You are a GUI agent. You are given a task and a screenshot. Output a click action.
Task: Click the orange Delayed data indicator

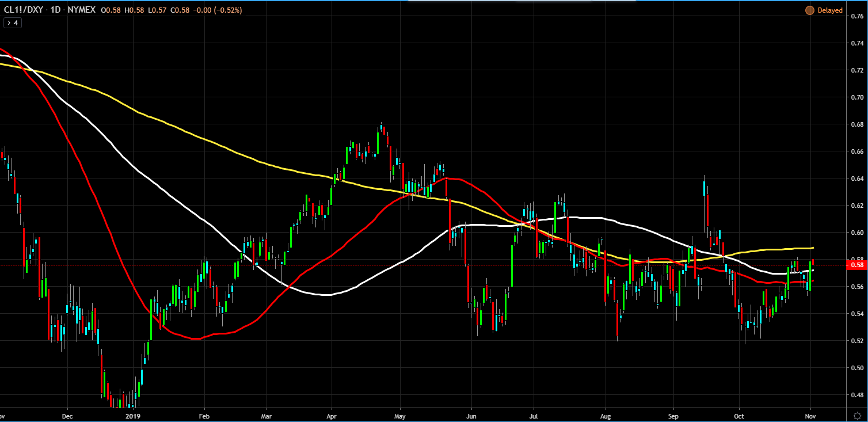(x=824, y=10)
